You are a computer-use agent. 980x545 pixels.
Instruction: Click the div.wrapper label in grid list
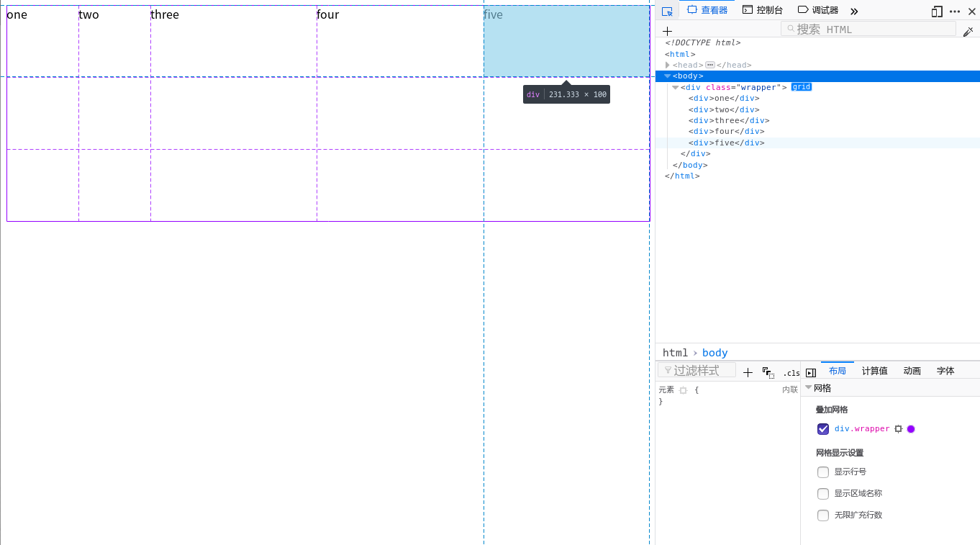[862, 429]
